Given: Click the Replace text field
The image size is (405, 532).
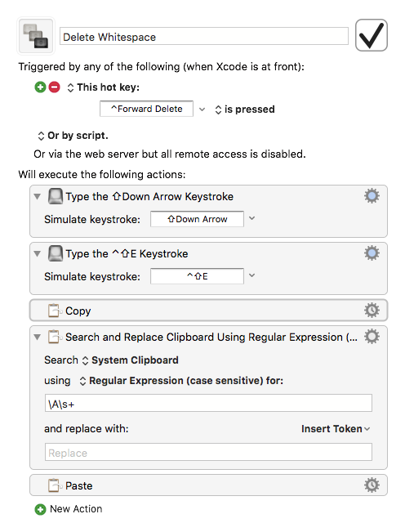Looking at the screenshot, I should coord(208,452).
